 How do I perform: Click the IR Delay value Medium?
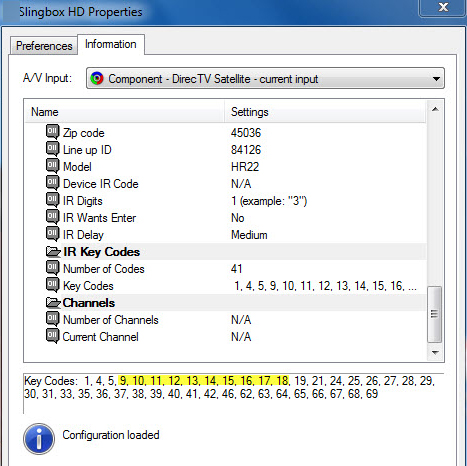click(x=249, y=235)
